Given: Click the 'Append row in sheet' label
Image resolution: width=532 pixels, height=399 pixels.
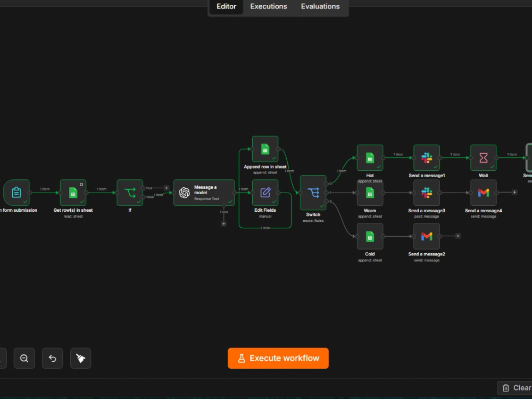Looking at the screenshot, I should [265, 167].
